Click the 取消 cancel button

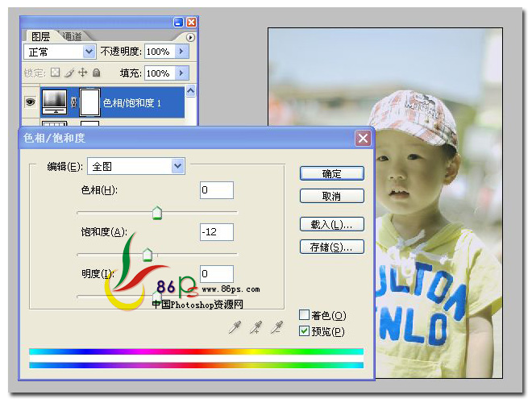(x=331, y=196)
